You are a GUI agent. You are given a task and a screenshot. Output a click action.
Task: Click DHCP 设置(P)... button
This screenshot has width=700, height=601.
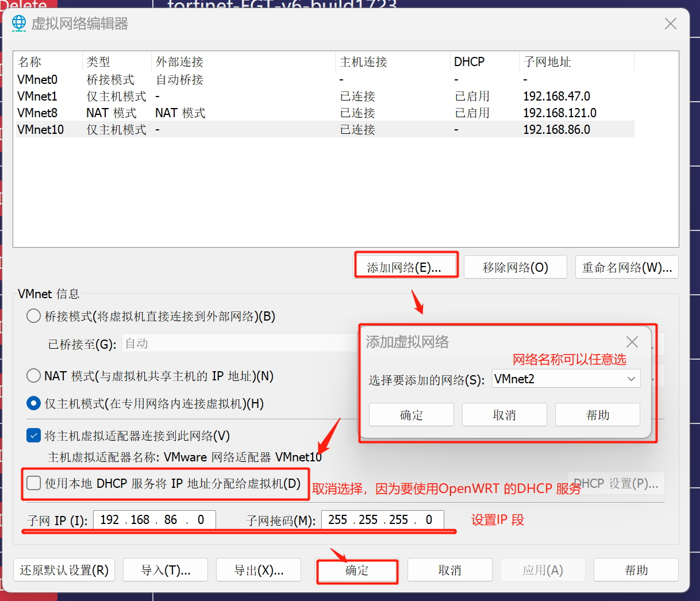(616, 483)
